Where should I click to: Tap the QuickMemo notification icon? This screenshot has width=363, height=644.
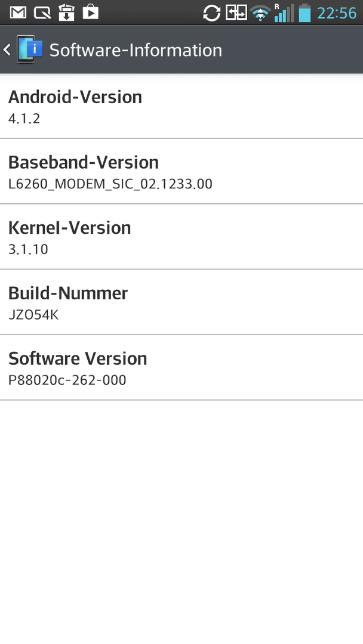click(42, 13)
